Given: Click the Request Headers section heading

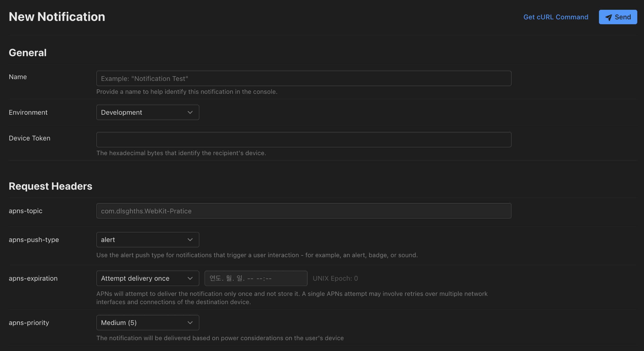Looking at the screenshot, I should pyautogui.click(x=51, y=186).
